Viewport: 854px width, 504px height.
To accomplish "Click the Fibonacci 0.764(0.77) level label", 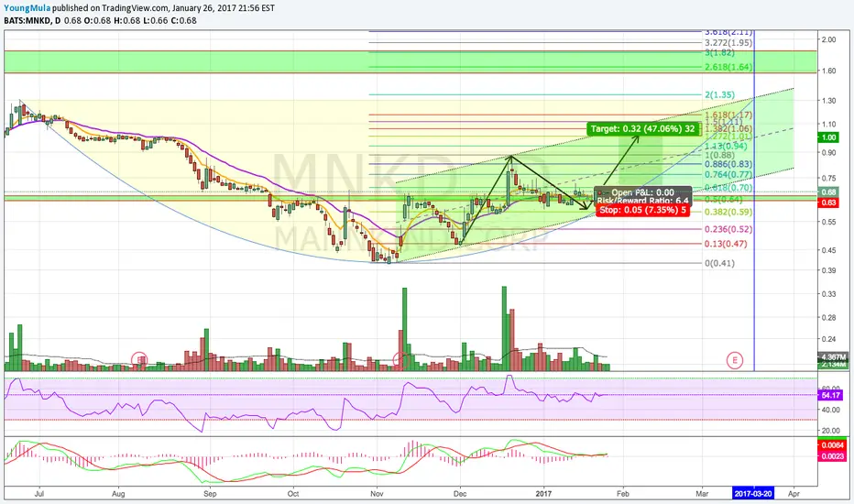I will (x=728, y=175).
